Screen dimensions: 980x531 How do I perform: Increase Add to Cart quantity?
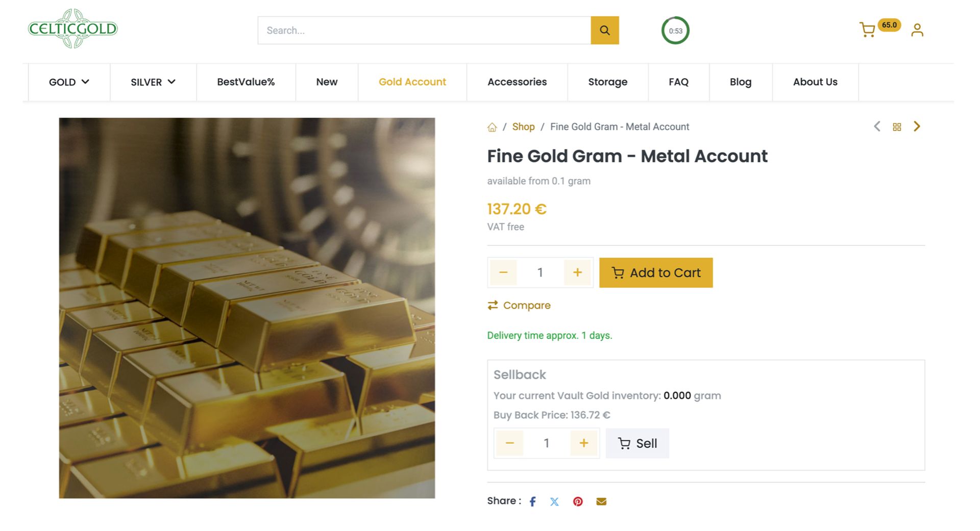(577, 272)
